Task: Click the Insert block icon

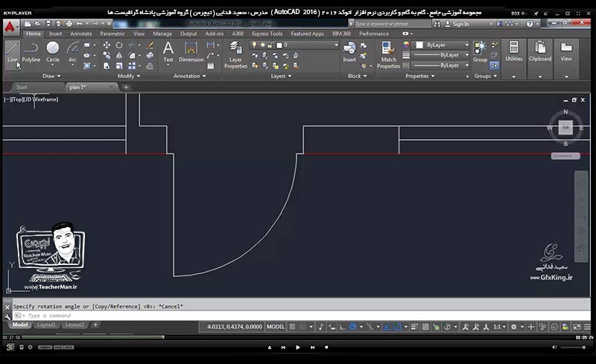Action: 349,52
